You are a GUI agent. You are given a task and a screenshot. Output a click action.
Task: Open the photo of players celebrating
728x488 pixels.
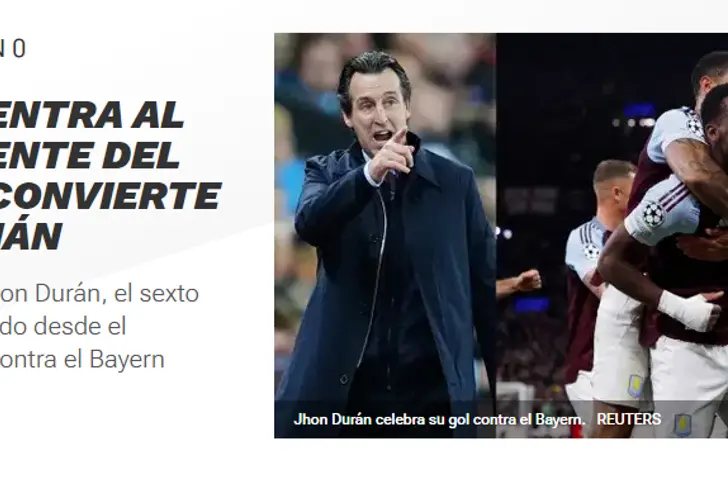[612, 235]
